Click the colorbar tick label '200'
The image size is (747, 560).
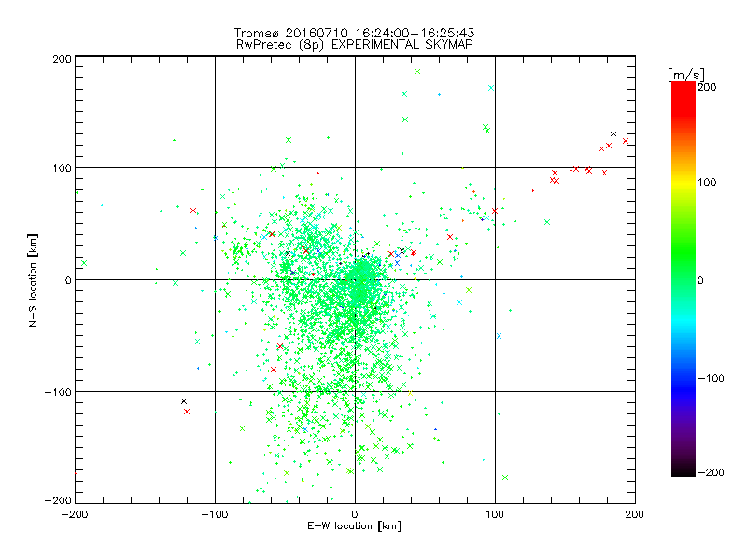pos(707,87)
